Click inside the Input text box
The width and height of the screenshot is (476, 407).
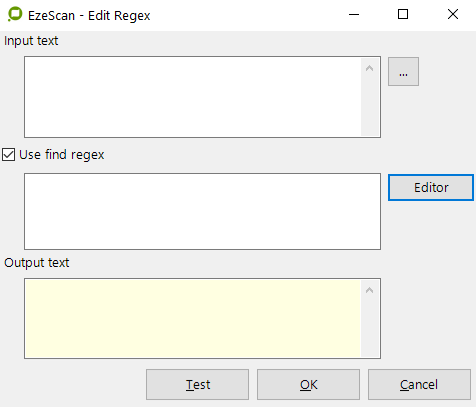[x=193, y=97]
